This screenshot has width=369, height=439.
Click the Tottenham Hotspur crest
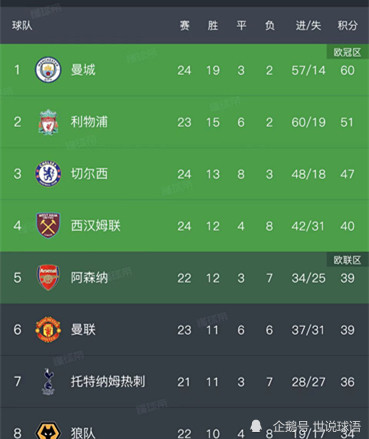pyautogui.click(x=48, y=381)
